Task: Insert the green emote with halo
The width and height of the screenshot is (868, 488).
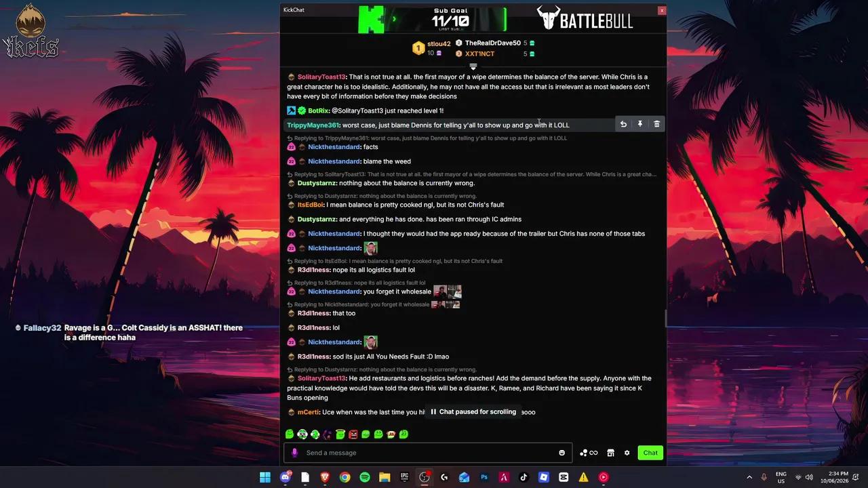Action: click(x=340, y=434)
